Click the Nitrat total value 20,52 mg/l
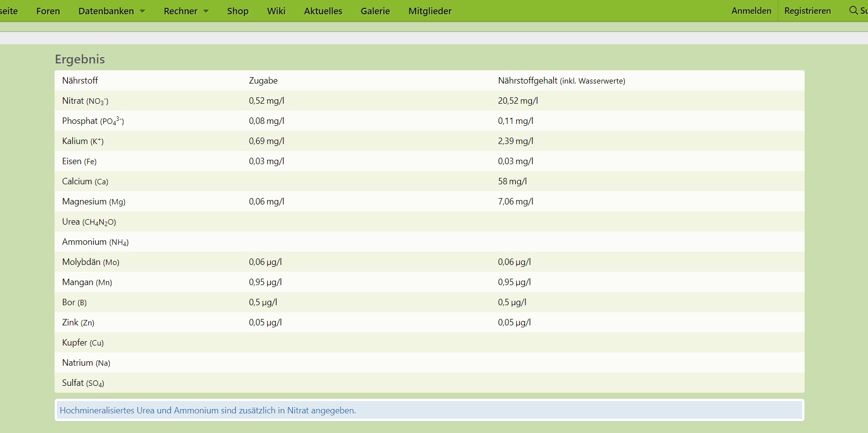Image resolution: width=868 pixels, height=433 pixels. [518, 101]
